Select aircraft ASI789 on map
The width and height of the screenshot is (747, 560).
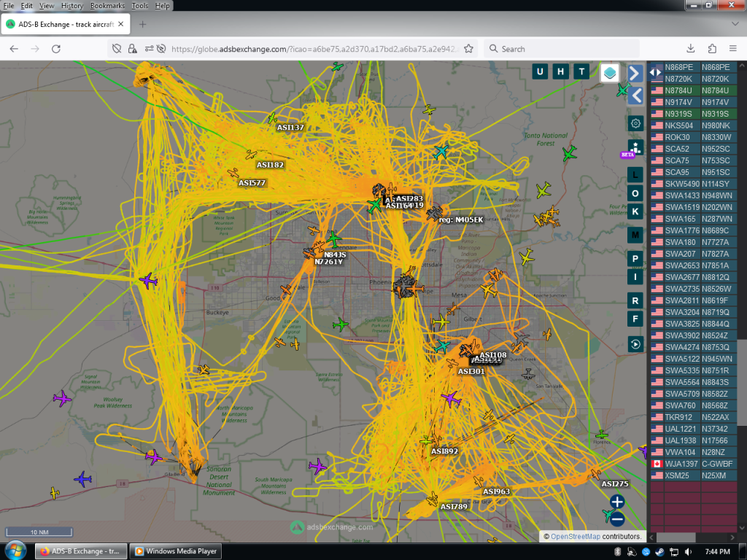pos(433,499)
